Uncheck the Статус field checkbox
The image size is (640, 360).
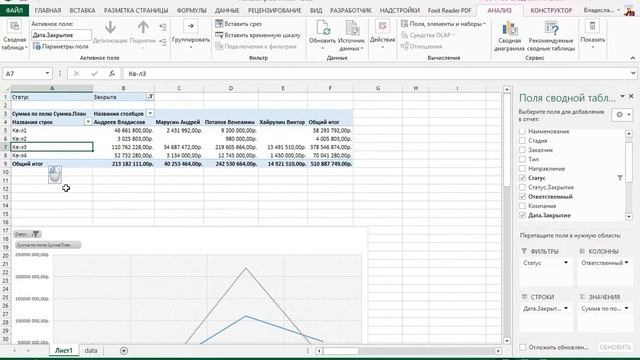click(522, 178)
